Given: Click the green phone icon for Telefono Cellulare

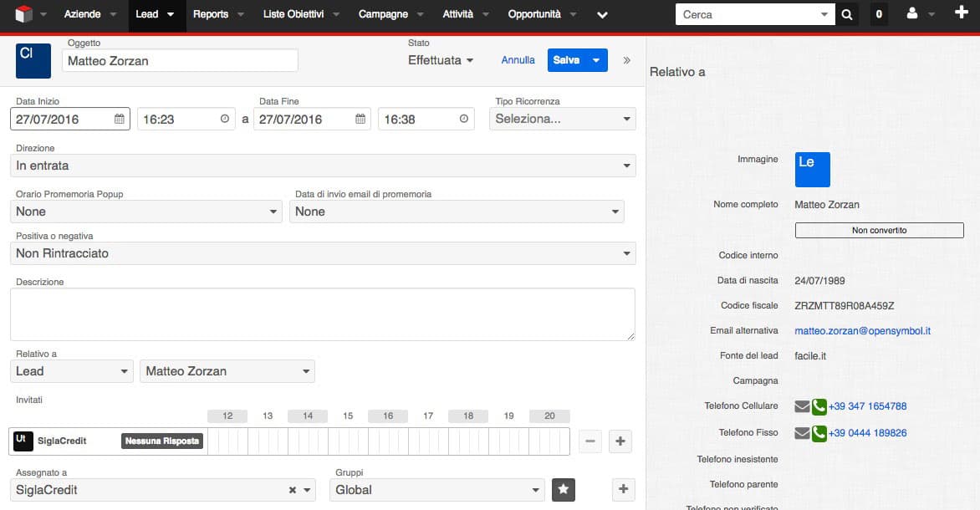Looking at the screenshot, I should click(819, 407).
